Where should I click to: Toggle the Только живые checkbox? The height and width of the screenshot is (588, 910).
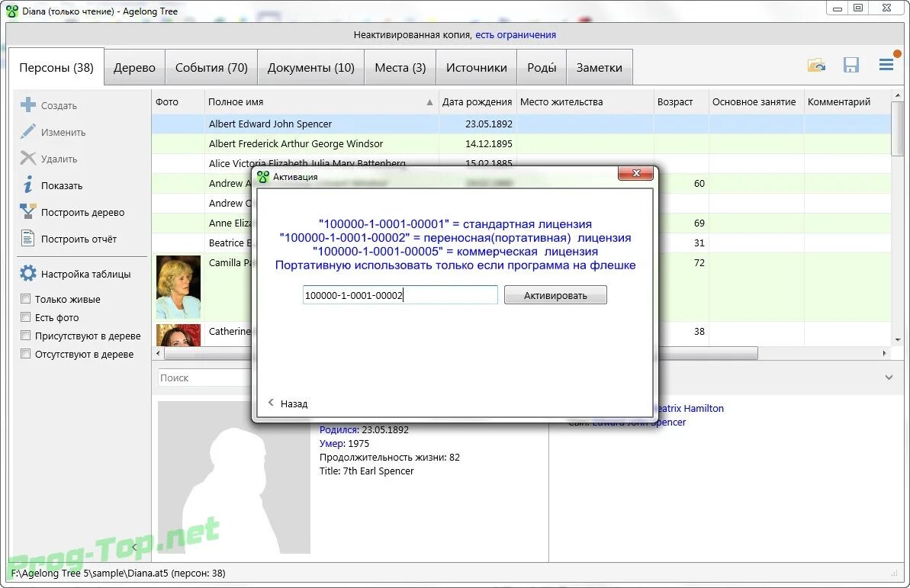[x=25, y=299]
